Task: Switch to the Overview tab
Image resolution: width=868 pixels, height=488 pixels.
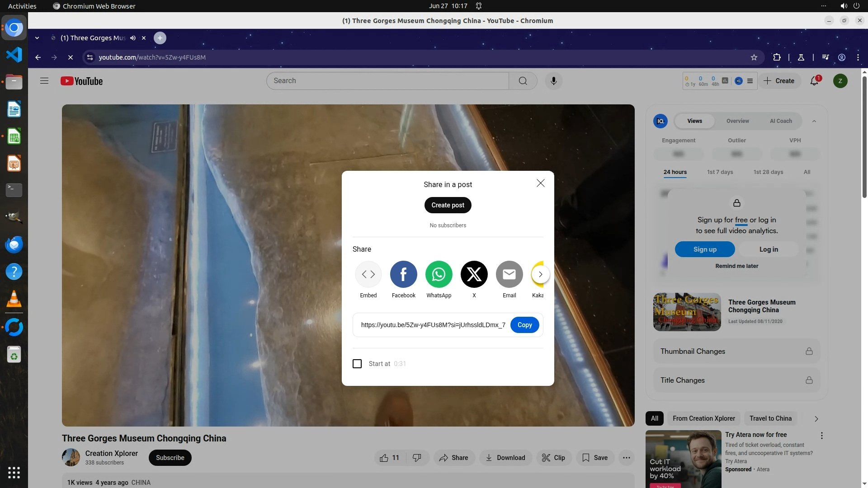Action: click(x=737, y=121)
